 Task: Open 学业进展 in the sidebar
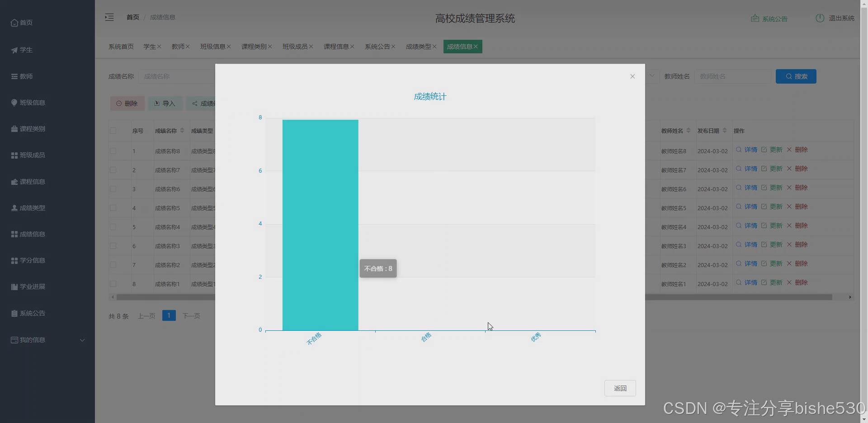coord(28,287)
